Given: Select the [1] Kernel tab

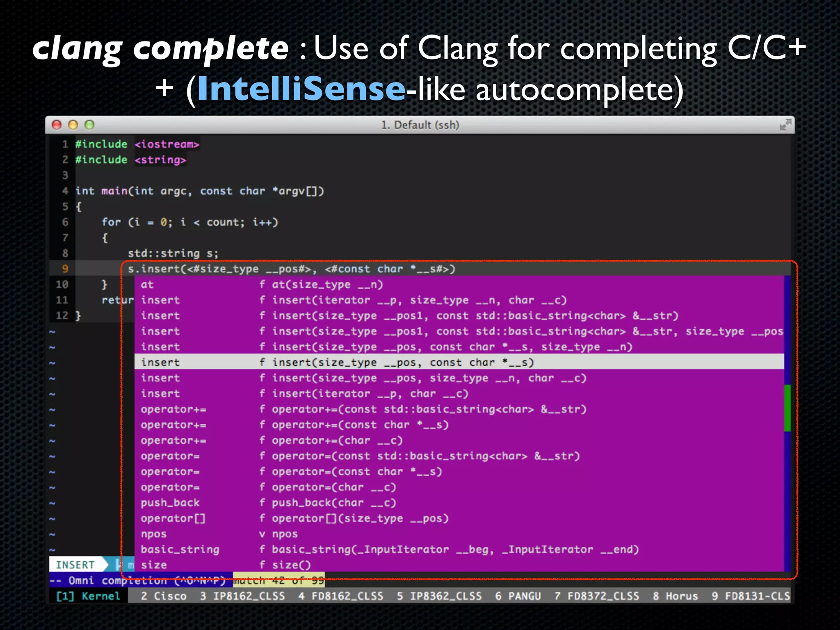Looking at the screenshot, I should 88,596.
